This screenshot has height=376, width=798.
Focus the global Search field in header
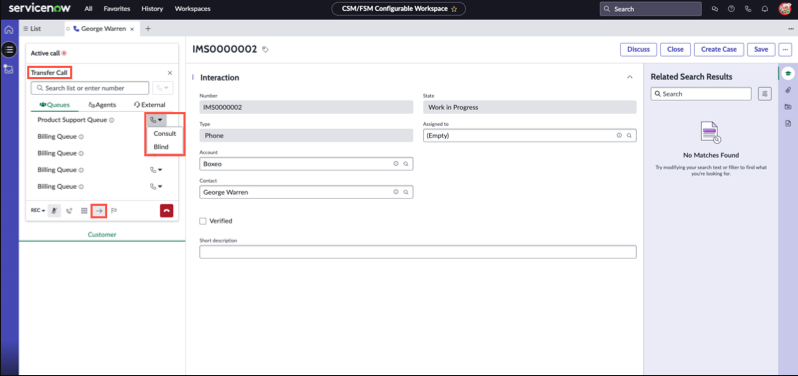650,9
